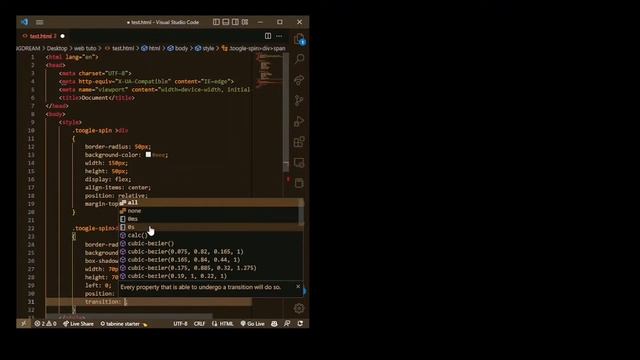Click Live Share in status bar
Viewport: 640px width, 360px height.
coord(78,323)
